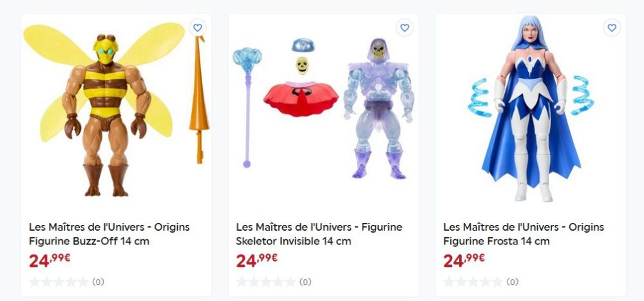Screen dimensions: 644x301
Task: Open Frosta figurine product image
Action: click(x=531, y=108)
